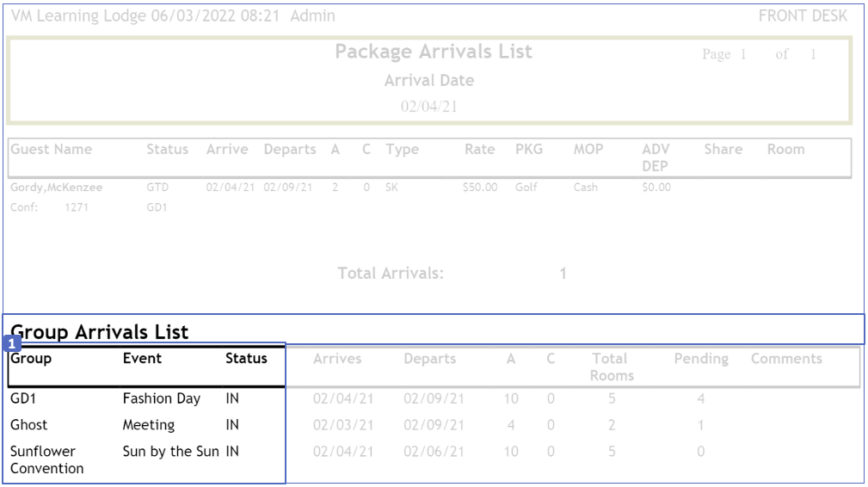This screenshot has width=868, height=487.
Task: Select the PKG column header
Action: coord(529,150)
